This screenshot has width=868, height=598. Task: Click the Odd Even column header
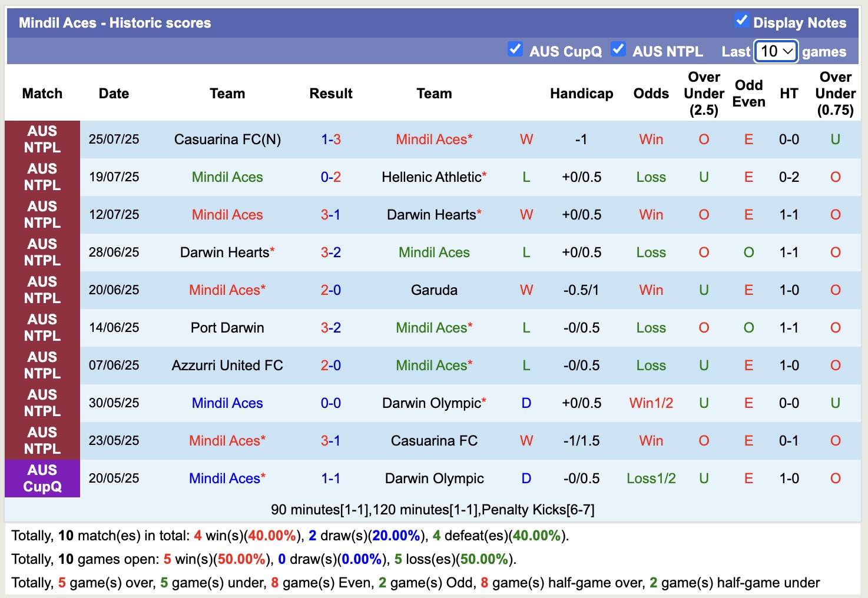[x=748, y=94]
